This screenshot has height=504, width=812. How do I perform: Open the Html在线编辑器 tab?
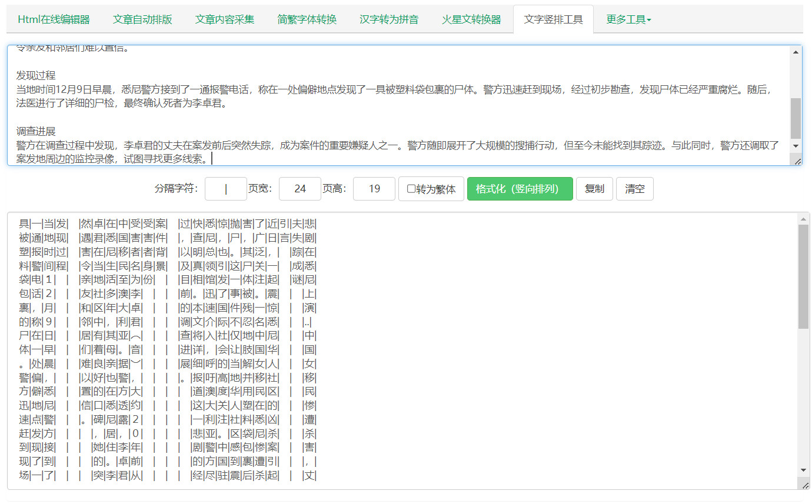coord(54,19)
